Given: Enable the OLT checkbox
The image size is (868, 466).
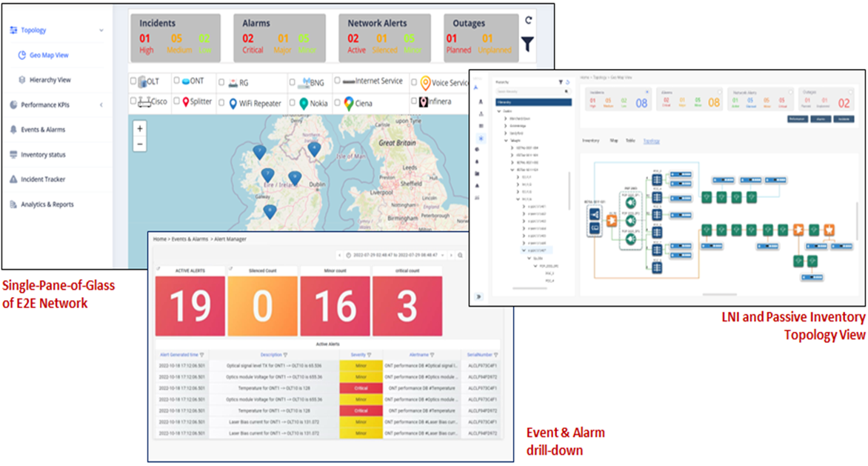Looking at the screenshot, I should point(133,81).
